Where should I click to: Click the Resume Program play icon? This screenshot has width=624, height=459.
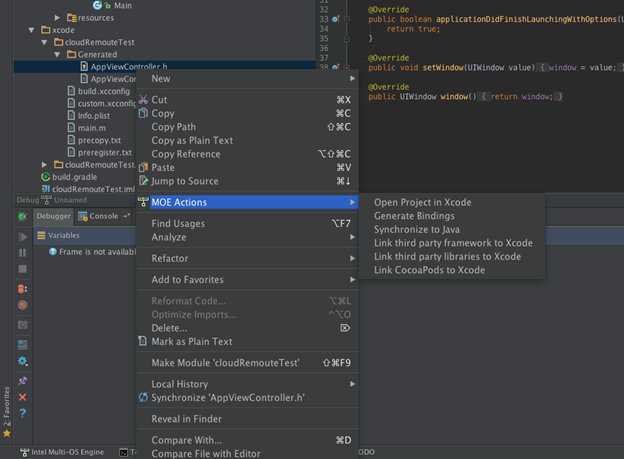(23, 237)
